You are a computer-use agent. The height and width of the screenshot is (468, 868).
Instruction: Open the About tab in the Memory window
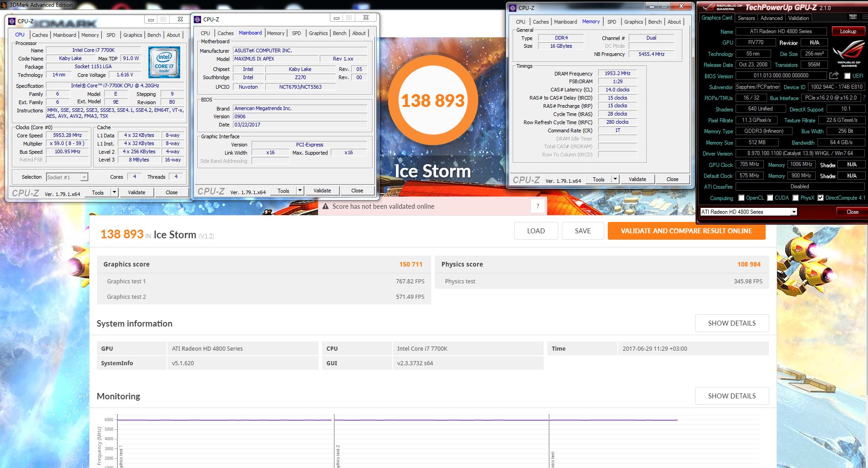(674, 22)
